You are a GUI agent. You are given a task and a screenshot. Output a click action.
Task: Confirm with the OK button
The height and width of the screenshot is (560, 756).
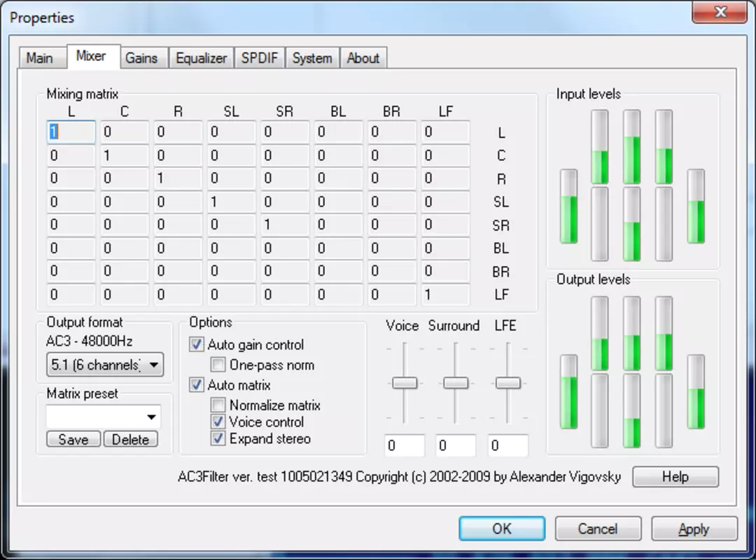coord(502,528)
